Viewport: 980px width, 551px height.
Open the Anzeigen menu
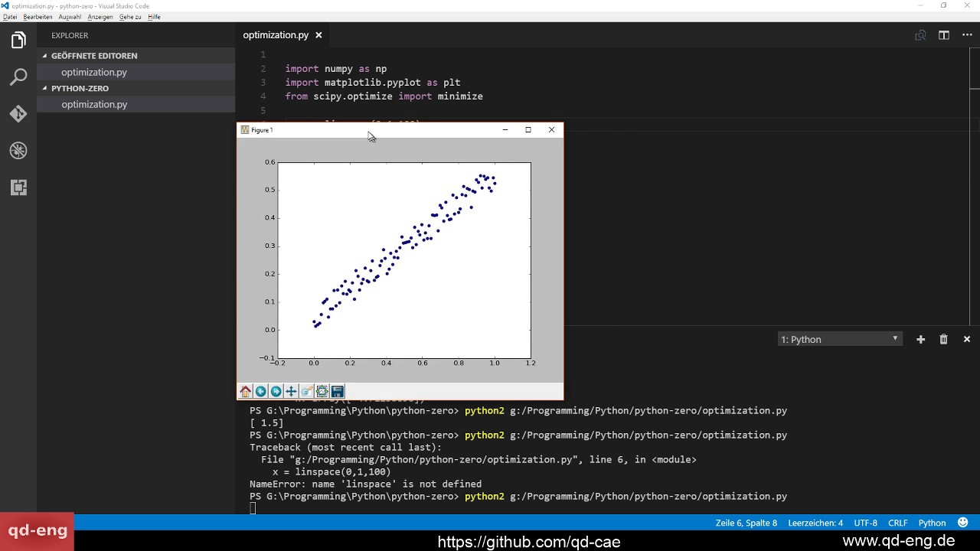point(100,17)
